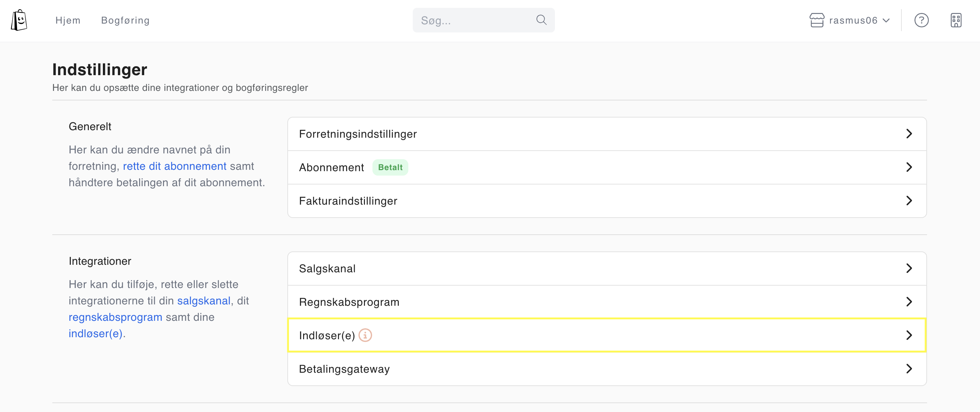Click the store icon beside rasmus06
This screenshot has height=412, width=980.
coord(816,20)
